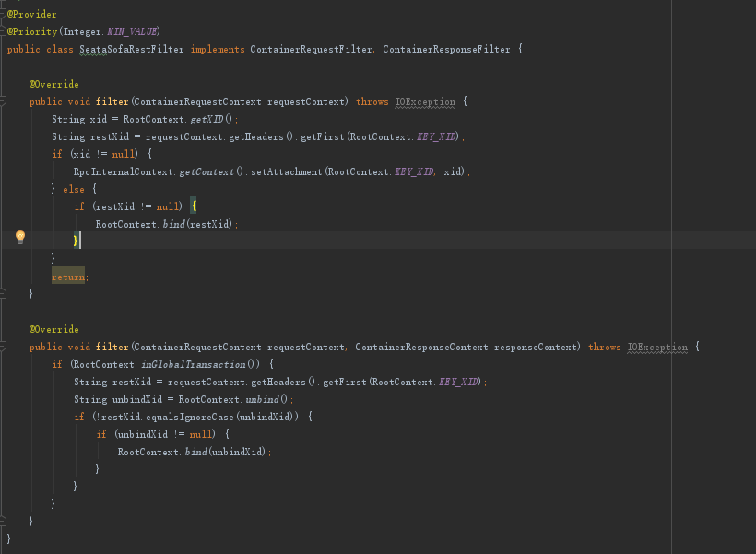Click IOException after ContainerResponseContext responseContext
756x554 pixels.
(x=657, y=348)
